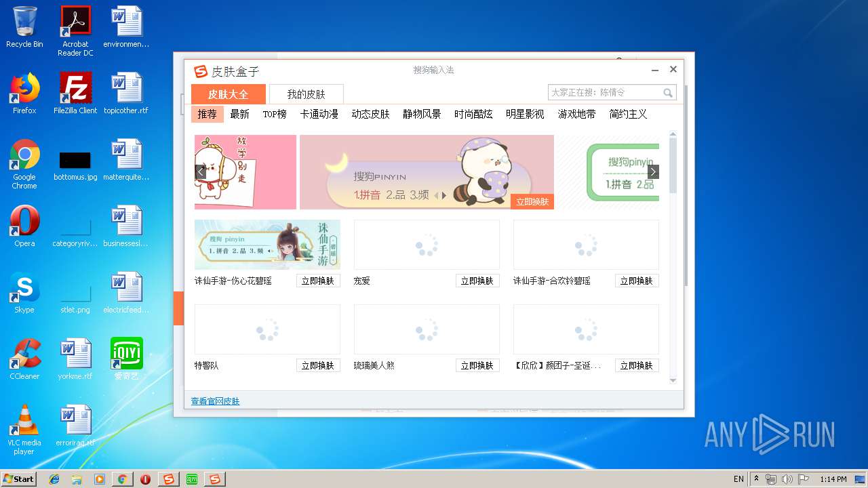Screen dimensions: 868x488
Task: Show previous banner with left arrow
Action: (201, 172)
